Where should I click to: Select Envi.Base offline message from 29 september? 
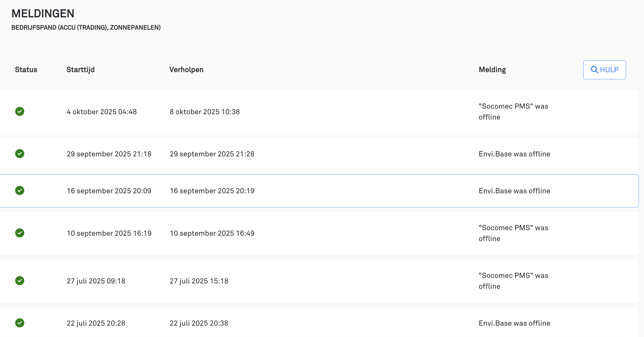514,154
